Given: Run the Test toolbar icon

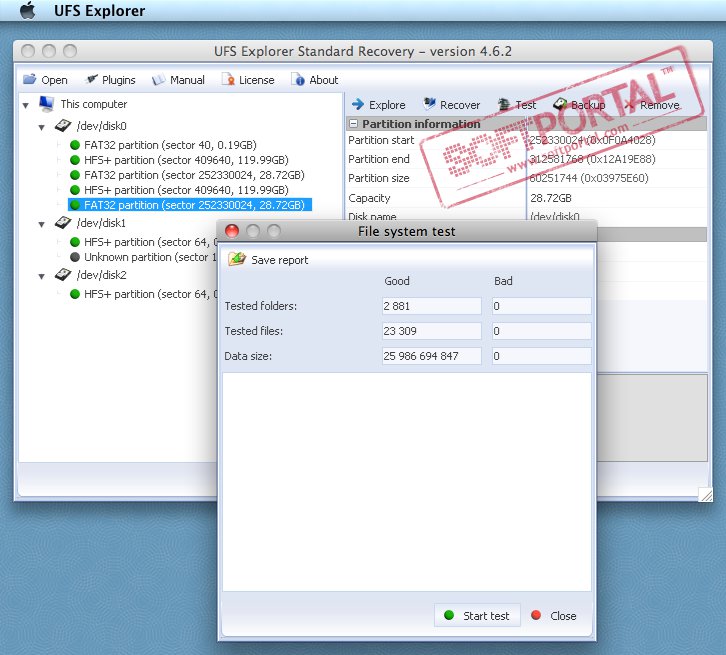Looking at the screenshot, I should point(504,105).
